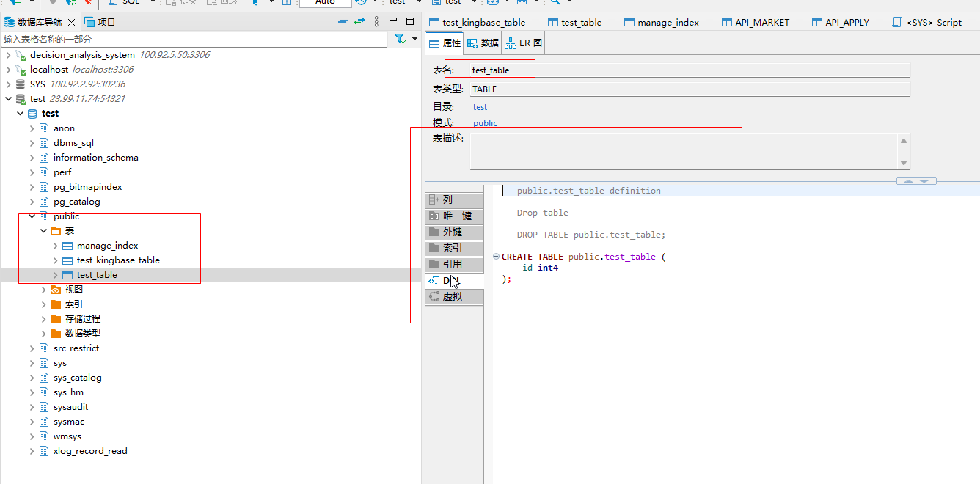
Task: Click the 表名 input field
Action: [690, 70]
